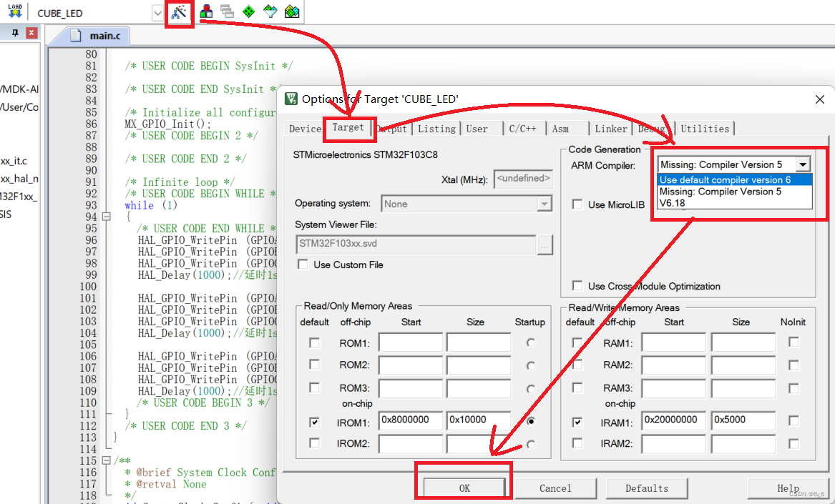Switch to the Device tab
Image resolution: width=835 pixels, height=504 pixels.
click(305, 129)
